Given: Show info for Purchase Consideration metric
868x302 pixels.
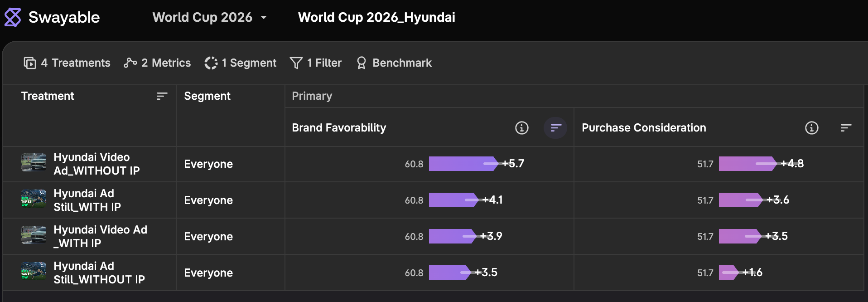Looking at the screenshot, I should [812, 128].
